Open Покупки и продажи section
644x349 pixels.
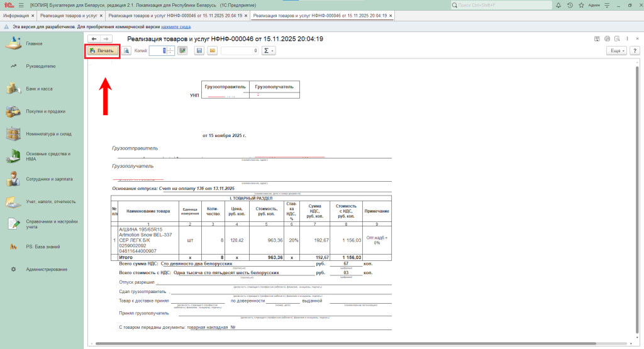point(45,111)
